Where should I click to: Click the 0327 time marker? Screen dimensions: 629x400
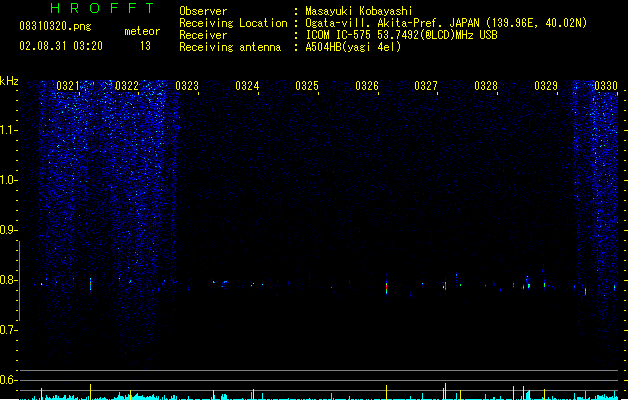coord(426,86)
